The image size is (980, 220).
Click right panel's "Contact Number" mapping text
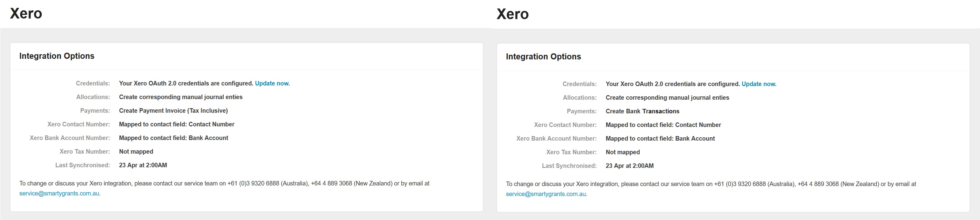(x=663, y=125)
